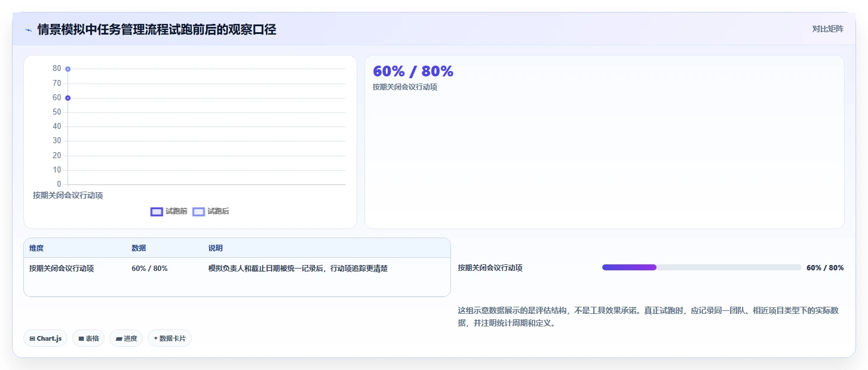
Task: Click the 表格 tag chip
Action: [88, 338]
